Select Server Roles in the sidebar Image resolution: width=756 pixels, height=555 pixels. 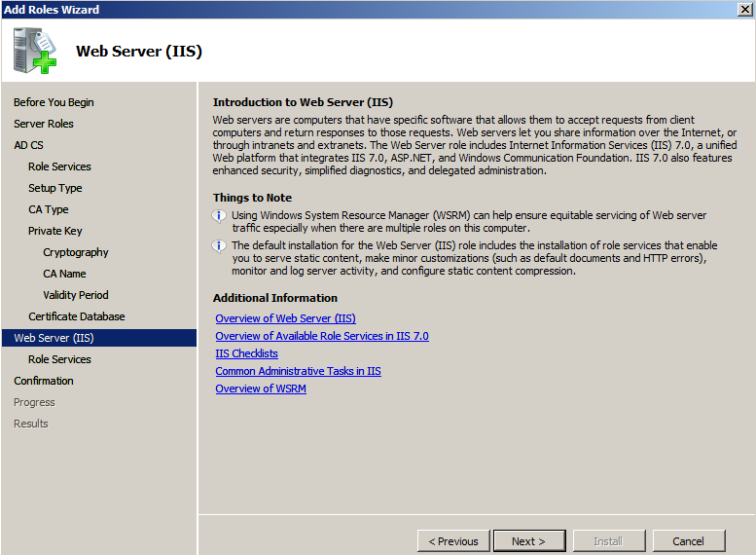point(44,124)
